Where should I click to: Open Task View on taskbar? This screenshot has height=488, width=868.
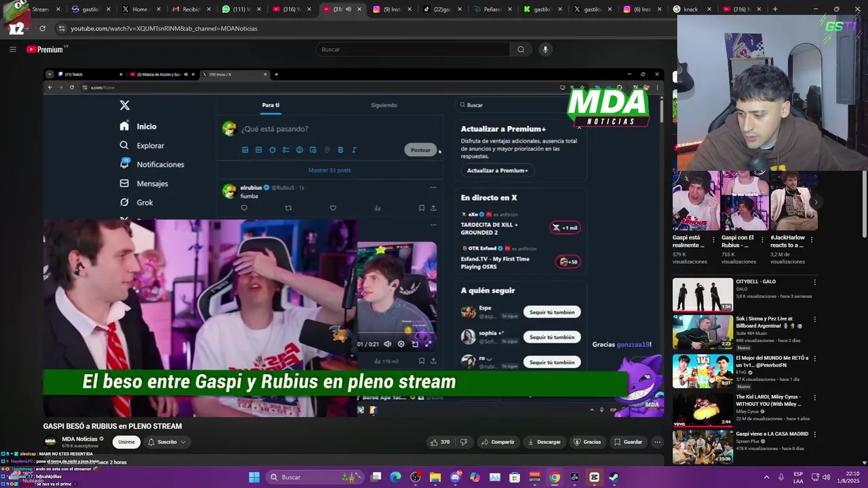pyautogui.click(x=376, y=477)
